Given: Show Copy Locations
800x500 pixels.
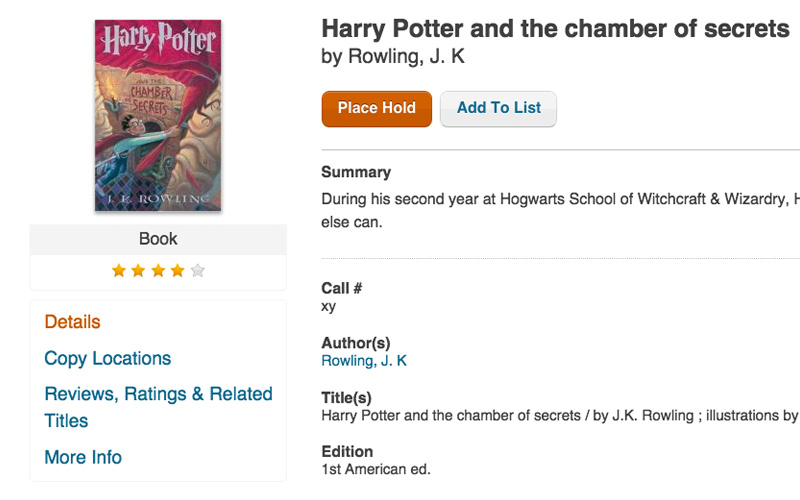Looking at the screenshot, I should (x=107, y=358).
